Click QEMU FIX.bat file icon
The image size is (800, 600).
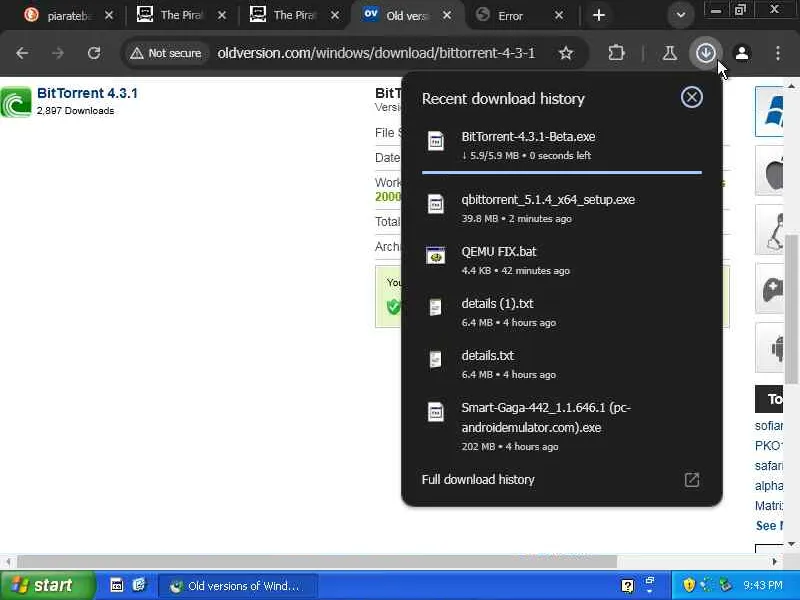click(436, 255)
